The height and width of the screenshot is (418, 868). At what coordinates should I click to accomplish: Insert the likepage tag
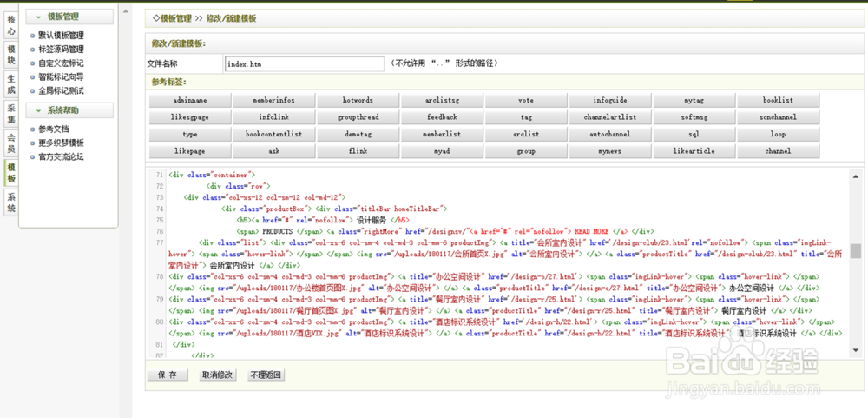pos(190,151)
